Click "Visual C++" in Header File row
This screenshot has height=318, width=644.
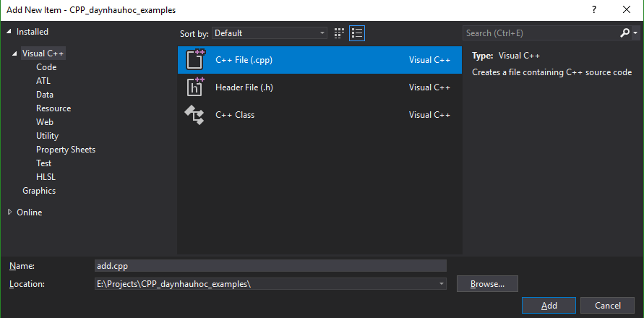click(x=429, y=87)
